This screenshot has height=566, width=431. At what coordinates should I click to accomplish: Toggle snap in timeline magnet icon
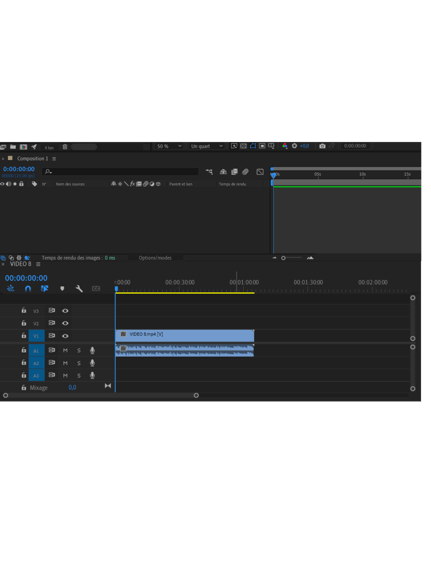[28, 288]
